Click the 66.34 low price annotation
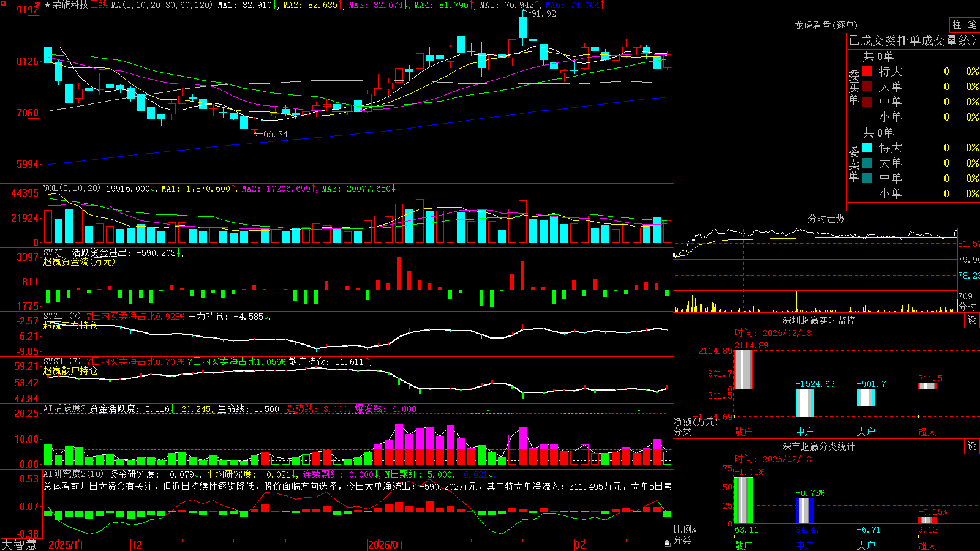This screenshot has height=551, width=980. pos(275,134)
